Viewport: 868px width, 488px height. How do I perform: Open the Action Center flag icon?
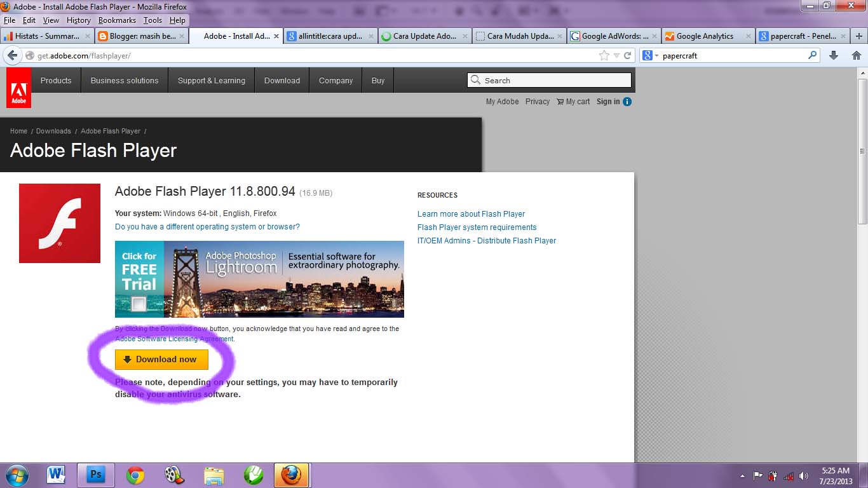pos(758,475)
